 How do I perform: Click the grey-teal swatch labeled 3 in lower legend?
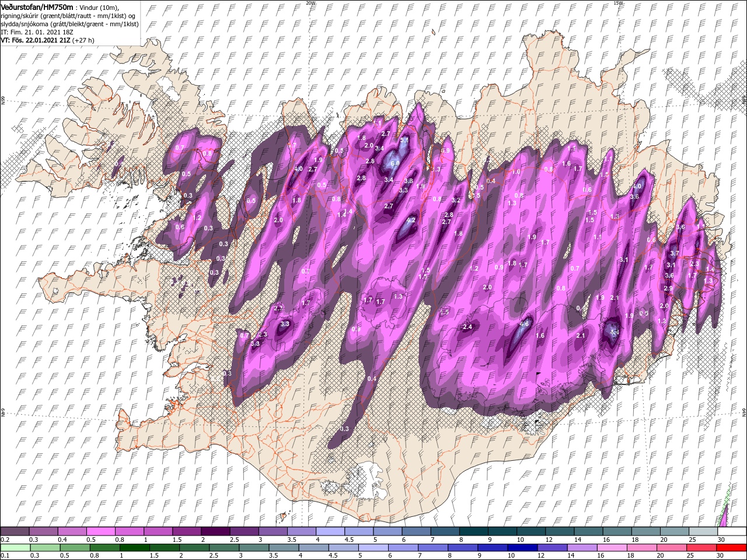pos(253,547)
